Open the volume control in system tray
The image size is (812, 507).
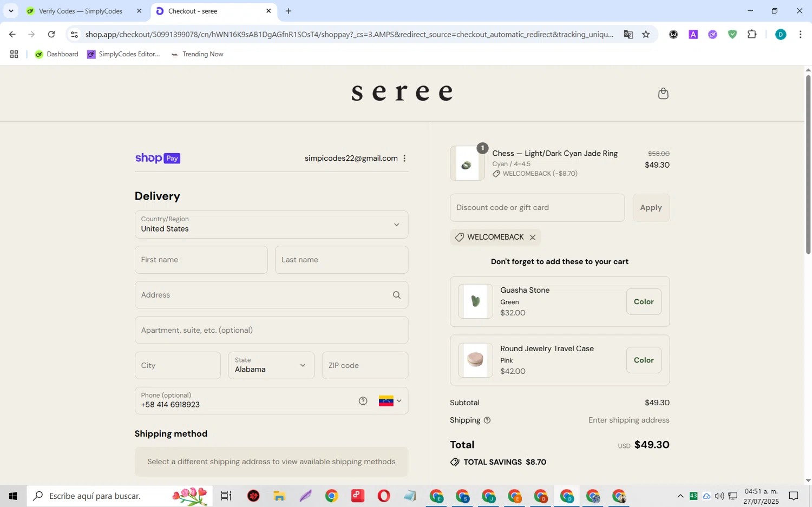click(719, 496)
